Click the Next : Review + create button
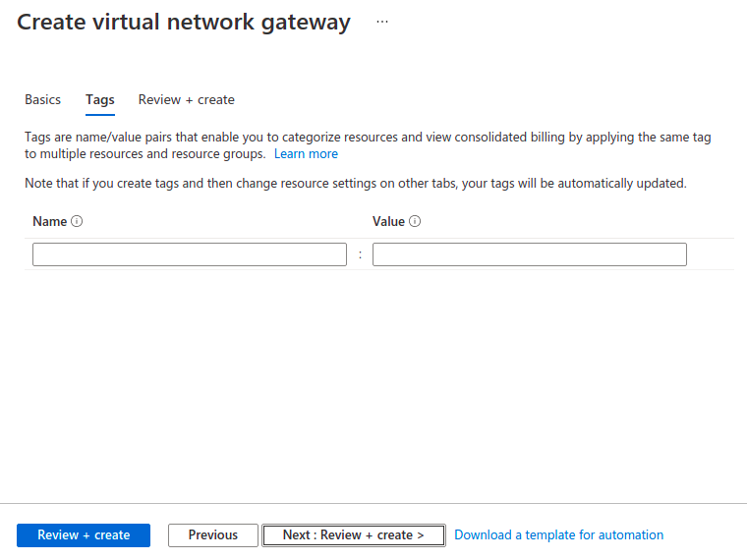Viewport: 747px width, 560px height. pyautogui.click(x=353, y=535)
